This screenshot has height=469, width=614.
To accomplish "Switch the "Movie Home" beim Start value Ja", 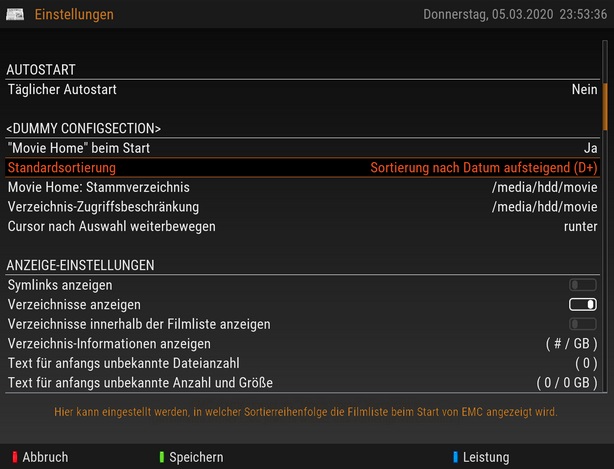I will tap(589, 148).
